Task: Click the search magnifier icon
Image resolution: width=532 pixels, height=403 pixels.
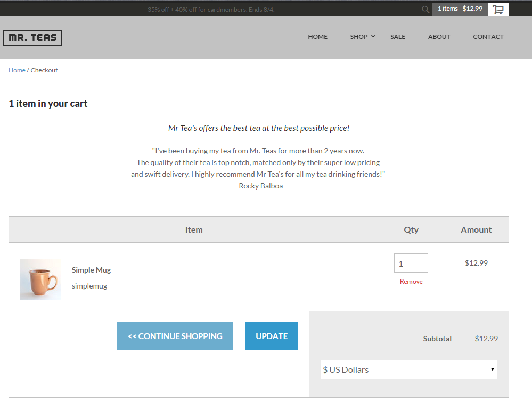Action: 425,10
